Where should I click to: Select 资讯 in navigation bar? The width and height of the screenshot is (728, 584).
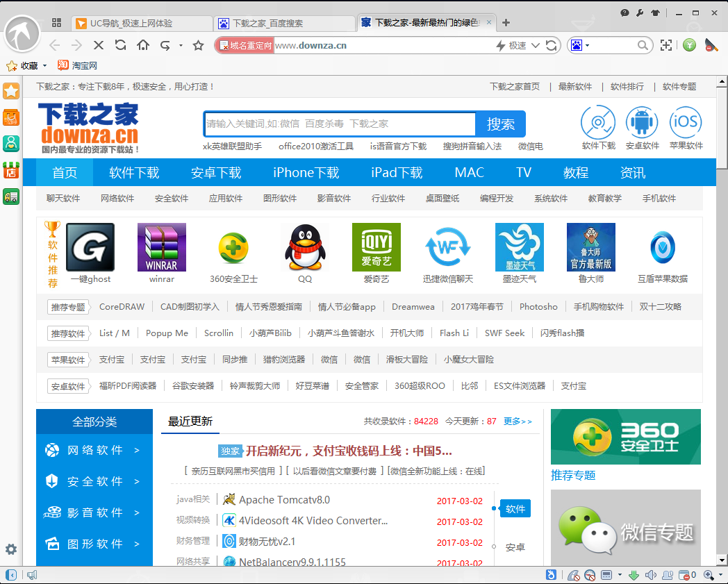633,173
